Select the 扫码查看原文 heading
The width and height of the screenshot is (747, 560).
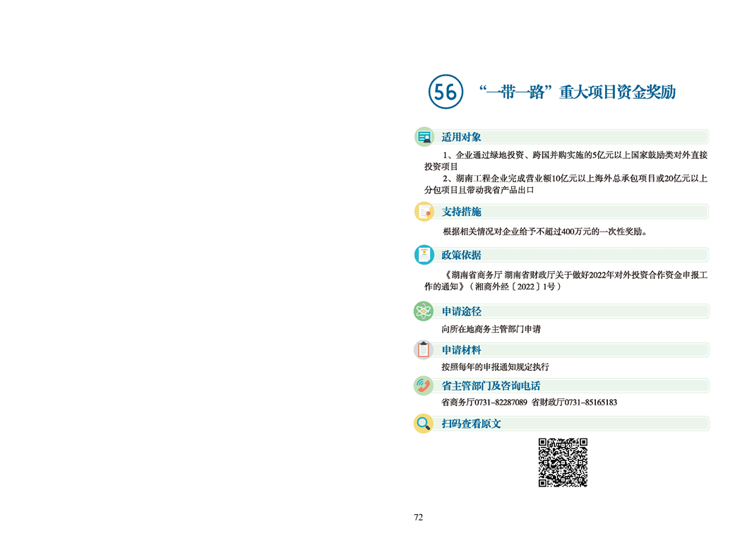[x=471, y=424]
